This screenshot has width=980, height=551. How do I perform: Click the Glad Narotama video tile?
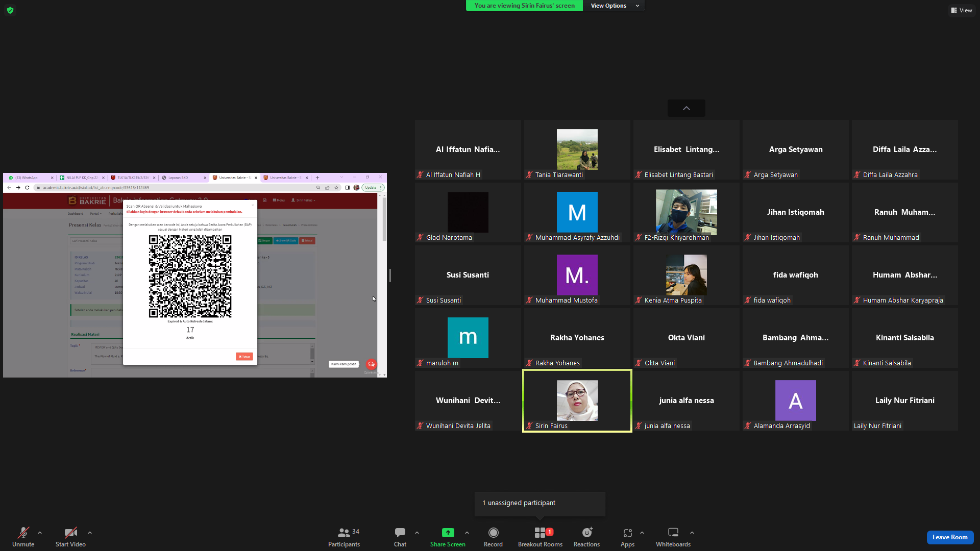coord(468,213)
